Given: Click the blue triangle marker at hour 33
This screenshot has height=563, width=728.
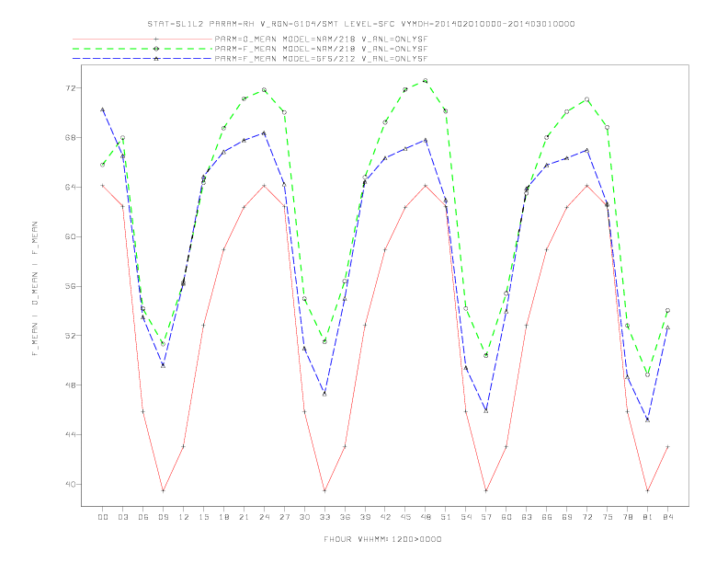Looking at the screenshot, I should coord(324,394).
